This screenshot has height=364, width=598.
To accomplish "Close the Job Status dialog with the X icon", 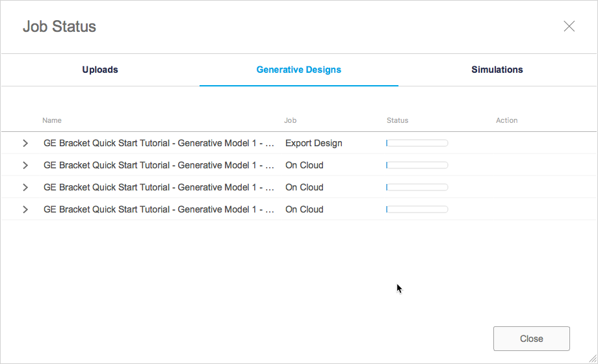I will click(x=569, y=27).
